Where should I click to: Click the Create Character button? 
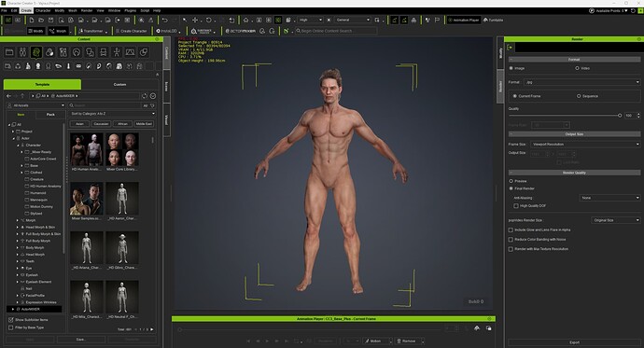pos(132,31)
